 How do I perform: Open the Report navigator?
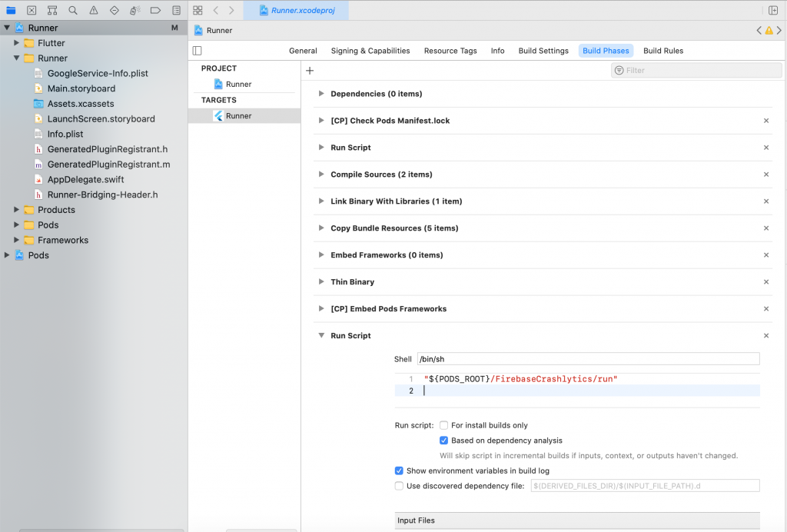coord(176,10)
